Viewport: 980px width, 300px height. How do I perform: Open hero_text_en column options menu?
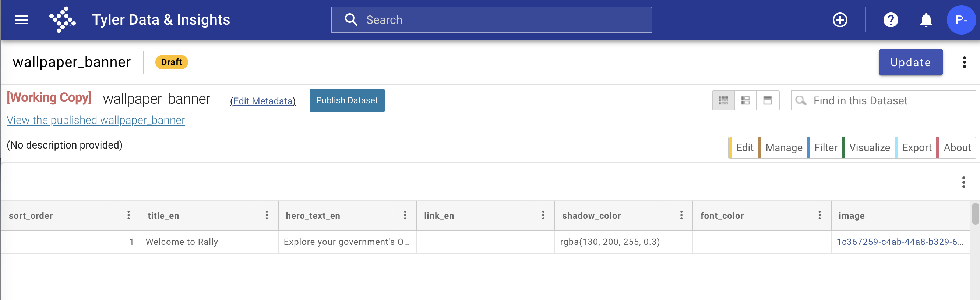pyautogui.click(x=405, y=215)
